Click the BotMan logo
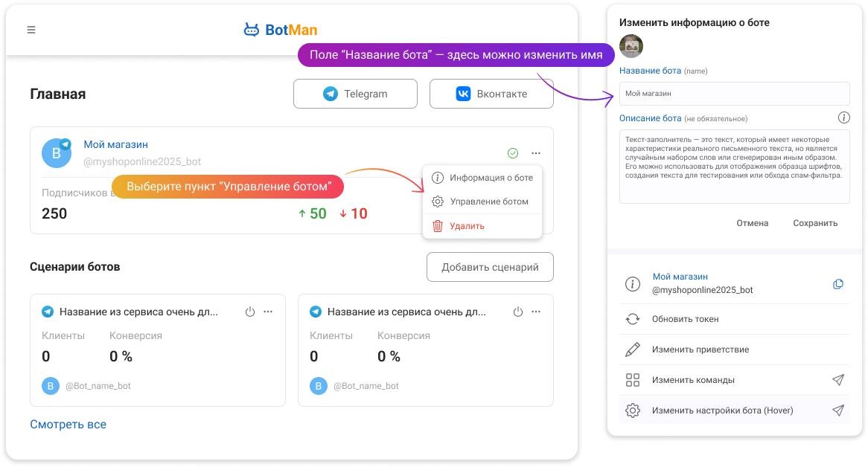Viewport: 868px width, 467px height. point(280,30)
